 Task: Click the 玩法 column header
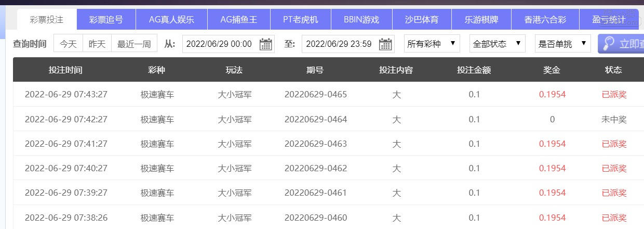[234, 70]
